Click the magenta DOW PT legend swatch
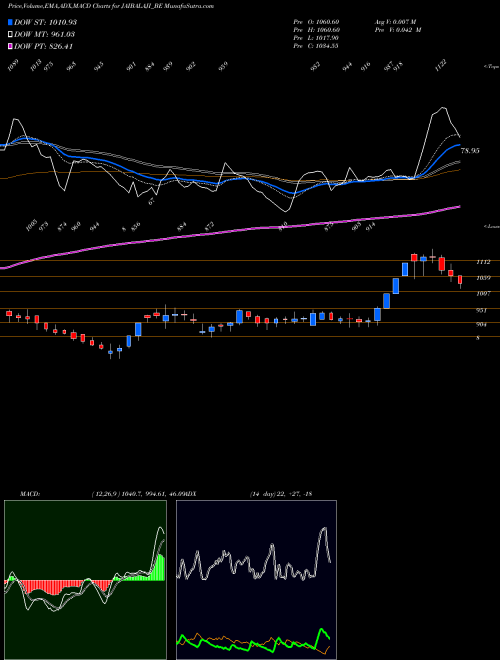The width and height of the screenshot is (500, 660). click(x=11, y=46)
